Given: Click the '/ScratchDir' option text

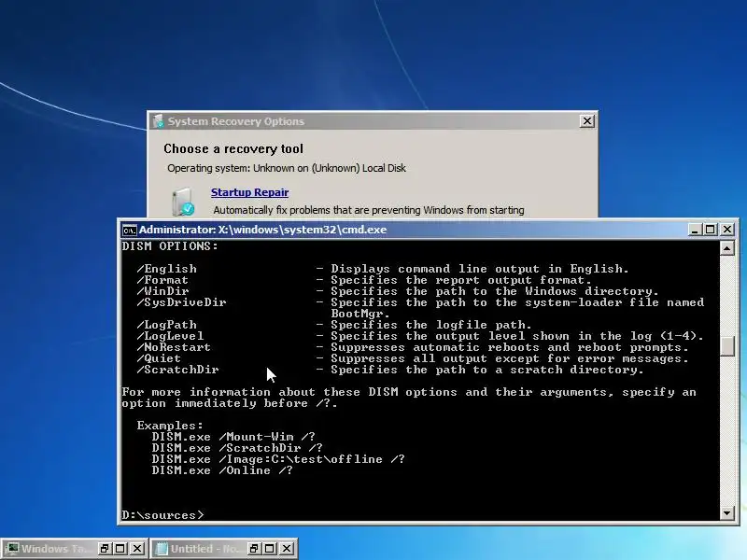Looking at the screenshot, I should (177, 370).
